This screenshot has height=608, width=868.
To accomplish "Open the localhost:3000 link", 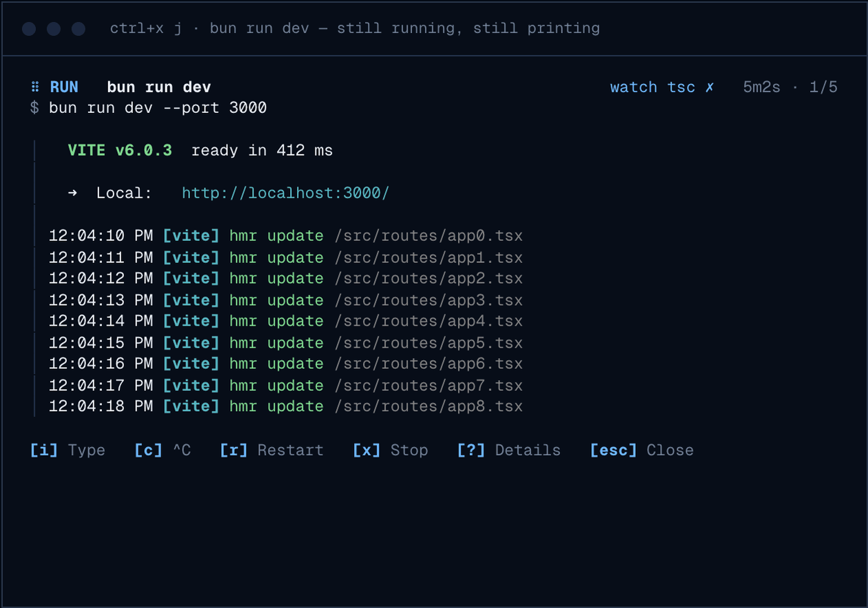I will (x=285, y=193).
